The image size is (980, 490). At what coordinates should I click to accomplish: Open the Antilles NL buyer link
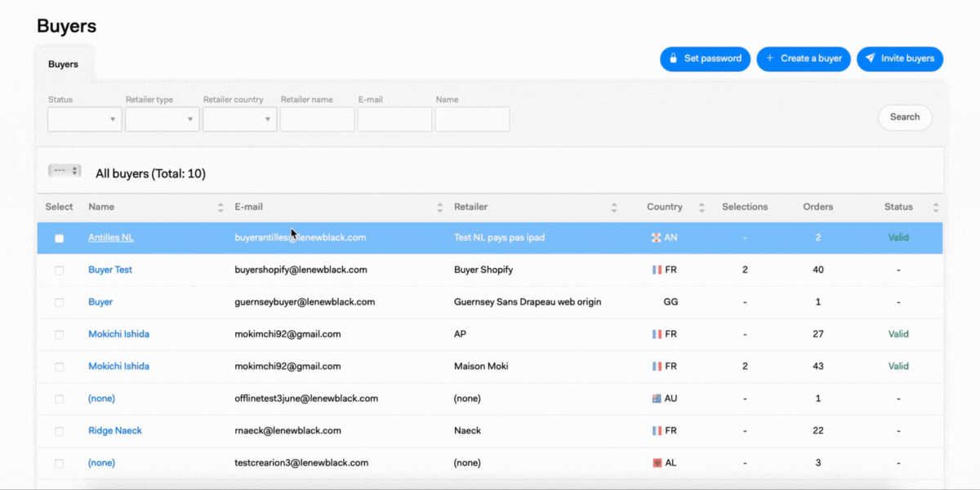click(x=111, y=238)
